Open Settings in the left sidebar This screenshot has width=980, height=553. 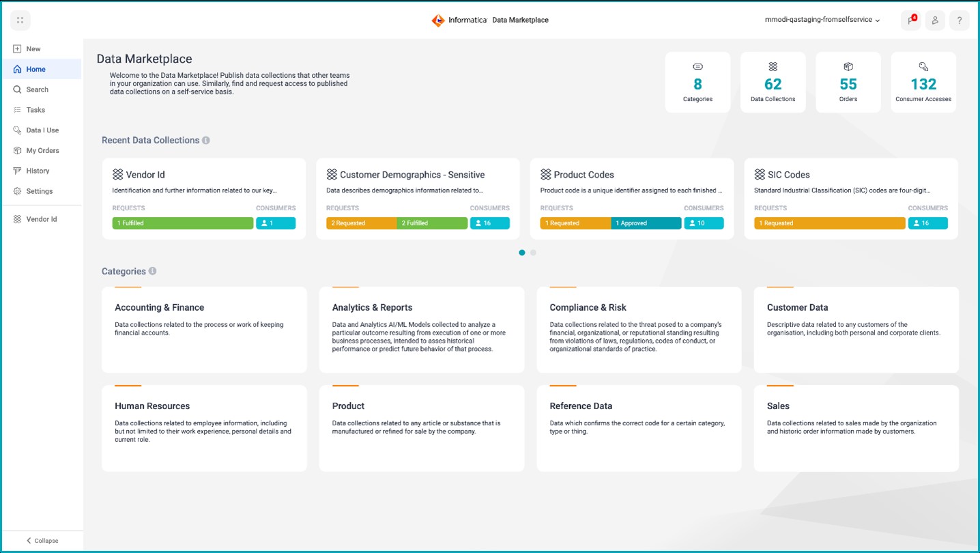39,191
